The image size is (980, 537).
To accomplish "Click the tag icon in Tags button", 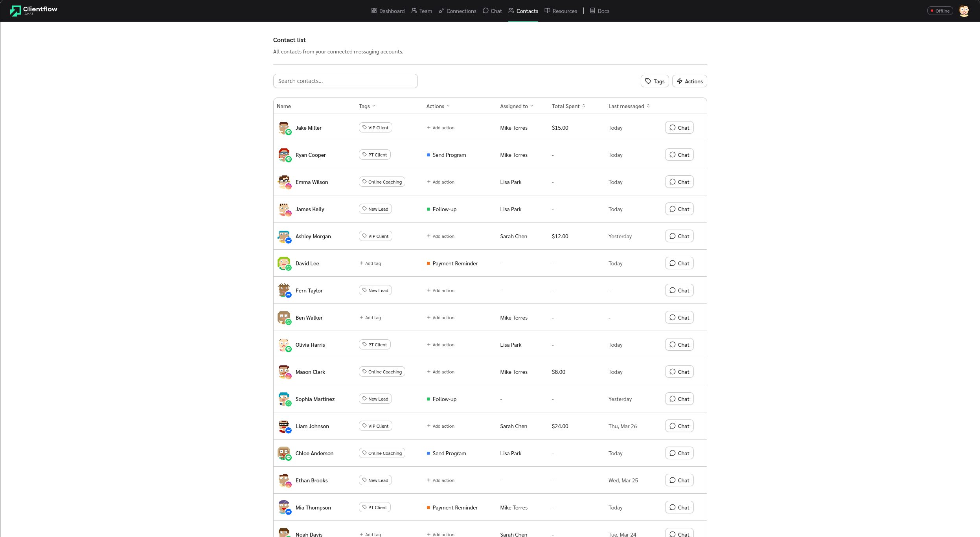I will [648, 81].
